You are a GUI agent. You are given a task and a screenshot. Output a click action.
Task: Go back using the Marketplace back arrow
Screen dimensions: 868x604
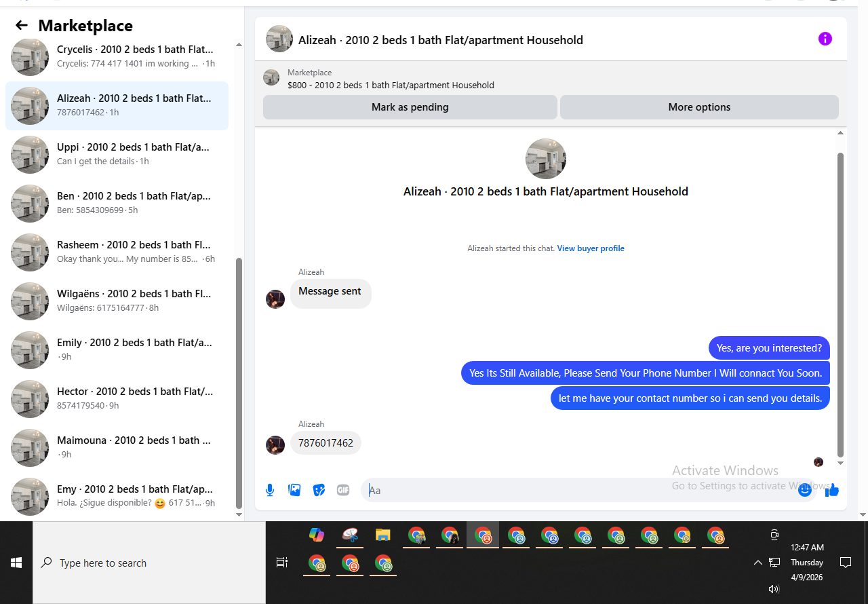(x=22, y=26)
